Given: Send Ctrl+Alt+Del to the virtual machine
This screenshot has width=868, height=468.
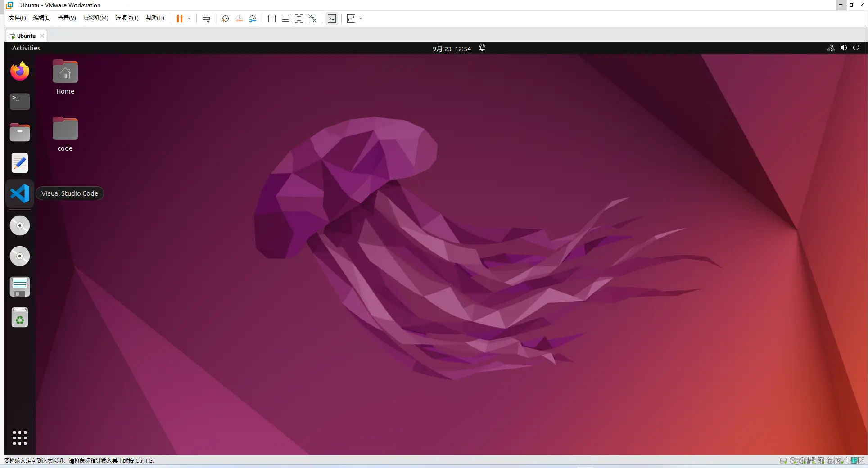Looking at the screenshot, I should click(x=206, y=18).
